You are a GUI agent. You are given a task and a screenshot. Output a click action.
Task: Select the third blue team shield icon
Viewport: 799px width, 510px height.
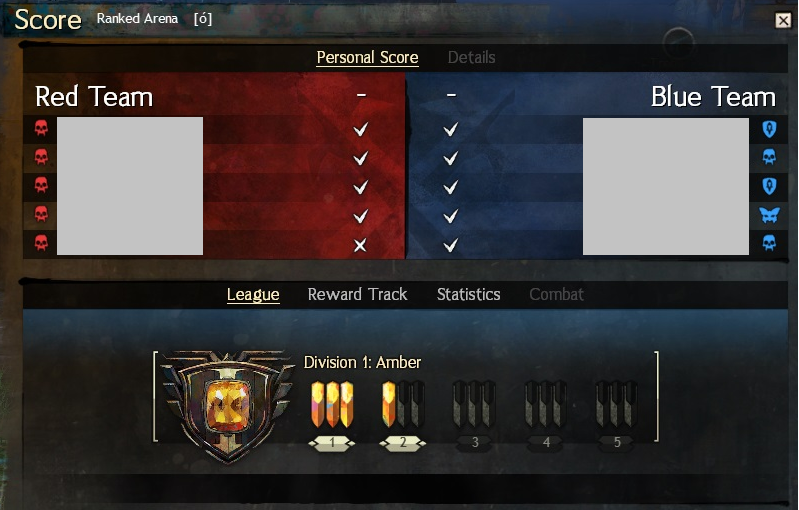tap(769, 186)
